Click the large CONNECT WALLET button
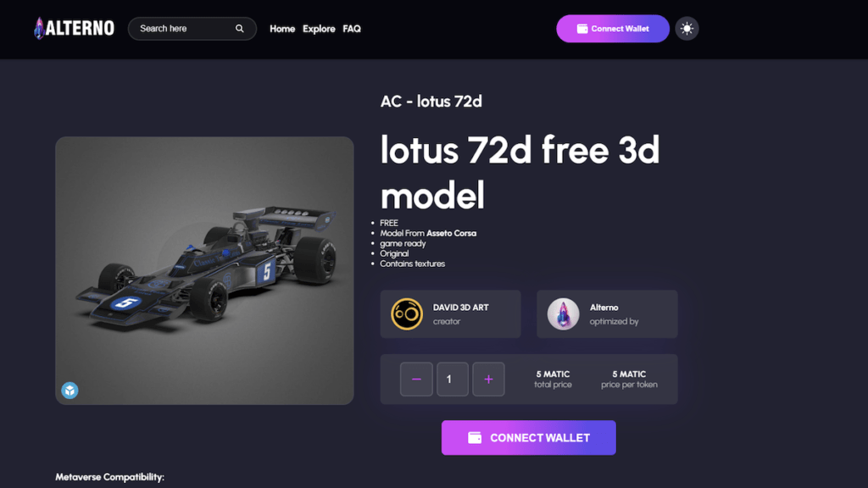This screenshot has height=488, width=868. 529,438
